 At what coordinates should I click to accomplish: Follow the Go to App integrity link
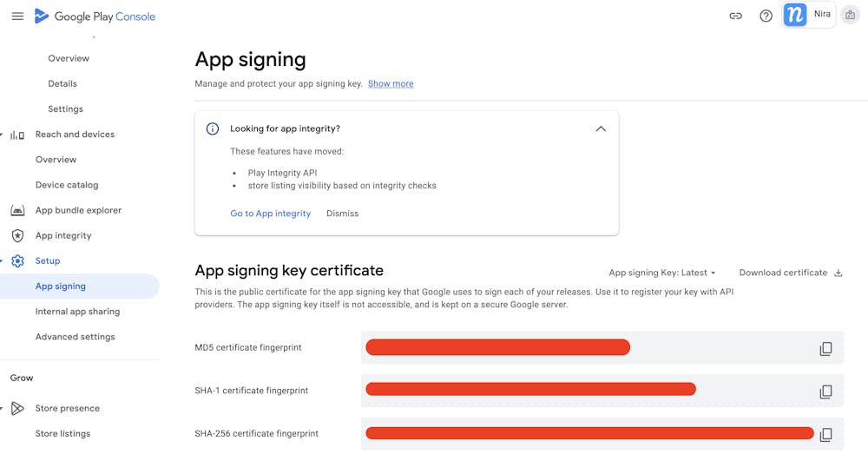click(270, 214)
